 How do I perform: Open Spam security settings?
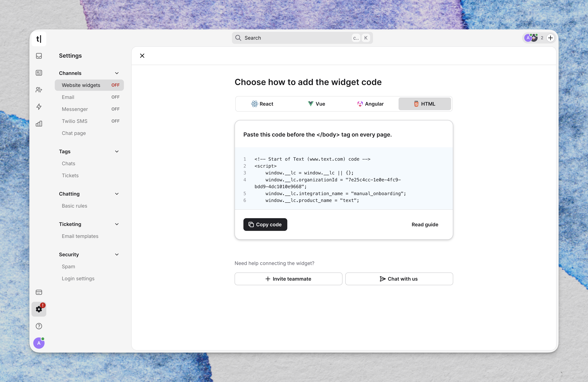tap(89, 267)
